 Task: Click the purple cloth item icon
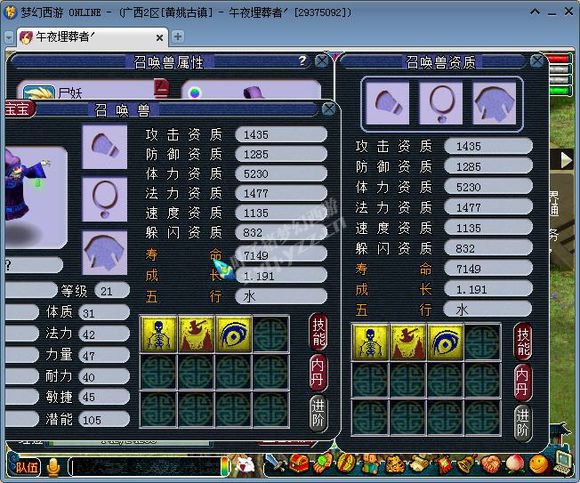pos(254,92)
